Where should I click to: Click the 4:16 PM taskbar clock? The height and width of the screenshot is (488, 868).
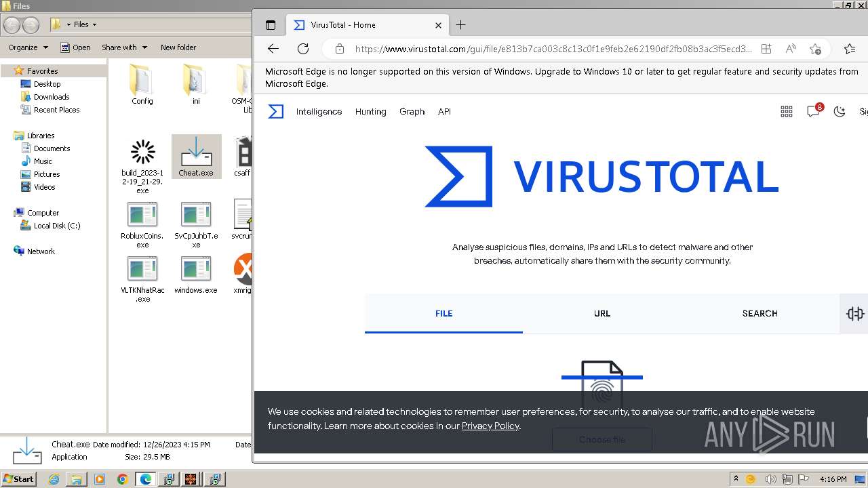833,479
